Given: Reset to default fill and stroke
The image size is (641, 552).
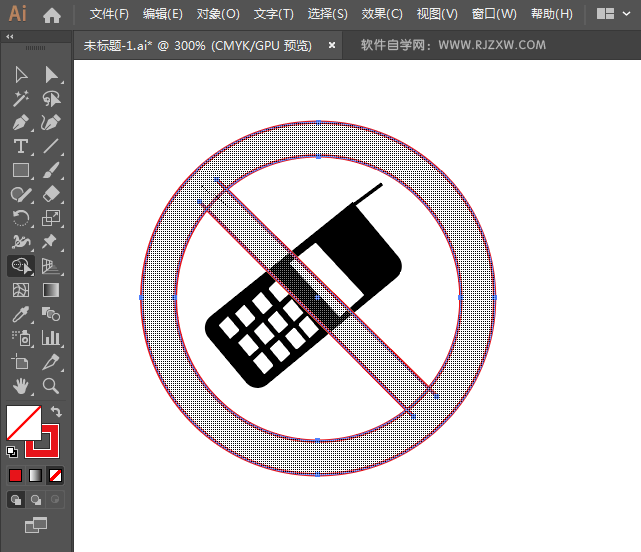Looking at the screenshot, I should [12, 452].
